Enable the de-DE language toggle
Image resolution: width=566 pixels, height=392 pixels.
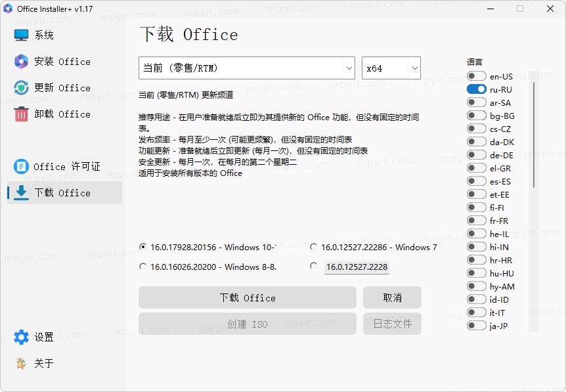pyautogui.click(x=477, y=155)
